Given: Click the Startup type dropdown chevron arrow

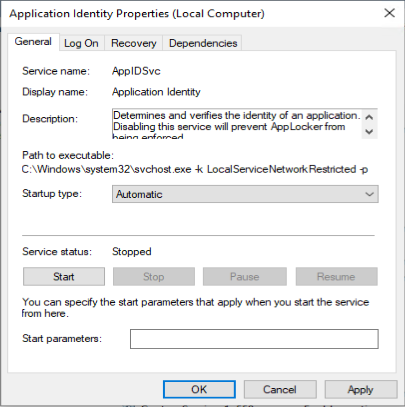Looking at the screenshot, I should [369, 194].
